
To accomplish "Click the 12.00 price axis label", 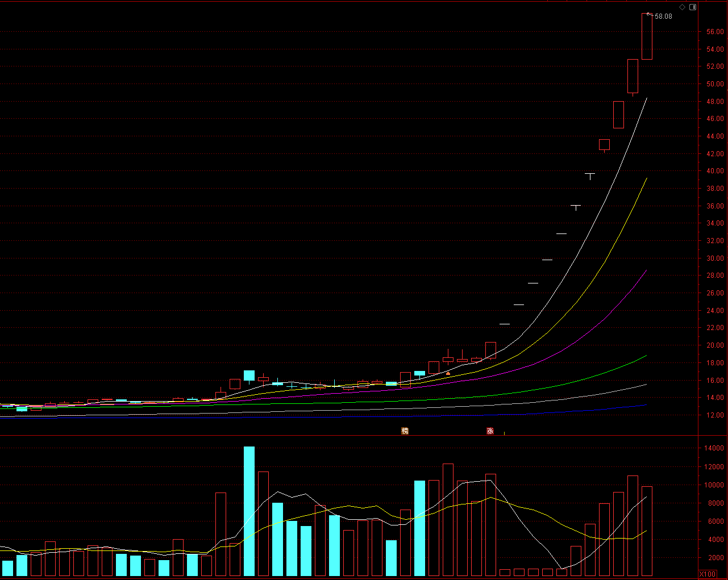I will [x=715, y=415].
